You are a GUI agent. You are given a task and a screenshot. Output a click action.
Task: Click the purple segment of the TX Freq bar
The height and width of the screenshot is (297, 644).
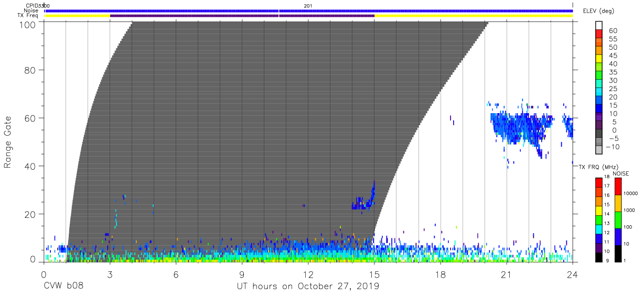pyautogui.click(x=242, y=16)
